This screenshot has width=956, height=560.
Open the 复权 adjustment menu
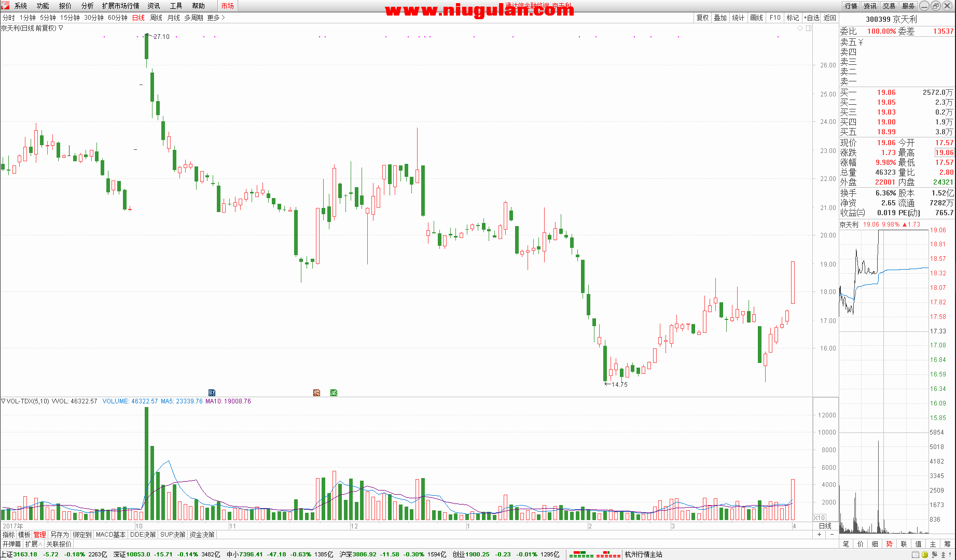[x=702, y=18]
